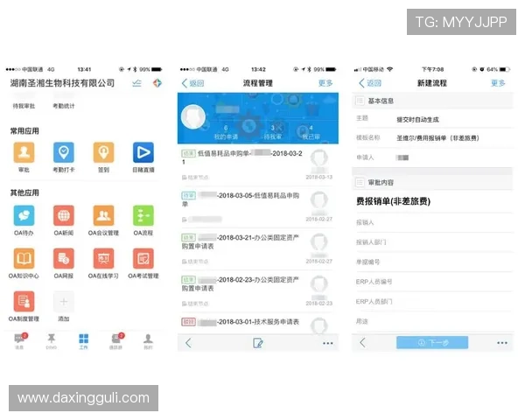
Task: Tap the 申请人 field
Action: 432,157
